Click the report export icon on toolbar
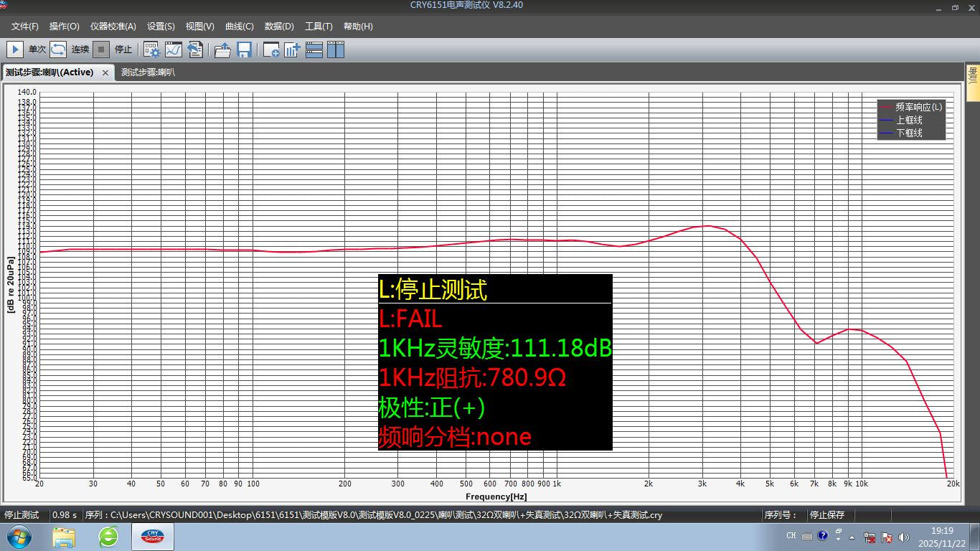980x551 pixels. click(x=195, y=50)
